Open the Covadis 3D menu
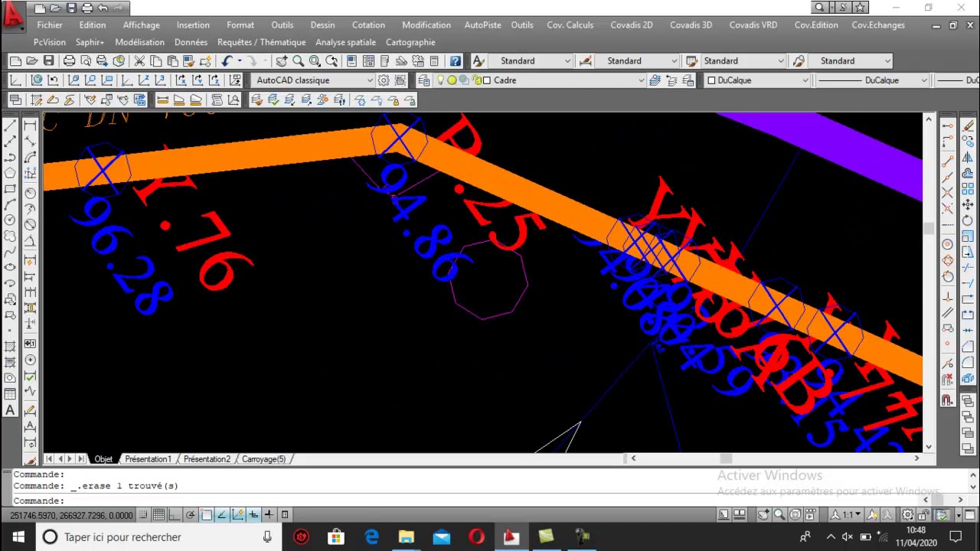980x551 pixels. pos(691,24)
